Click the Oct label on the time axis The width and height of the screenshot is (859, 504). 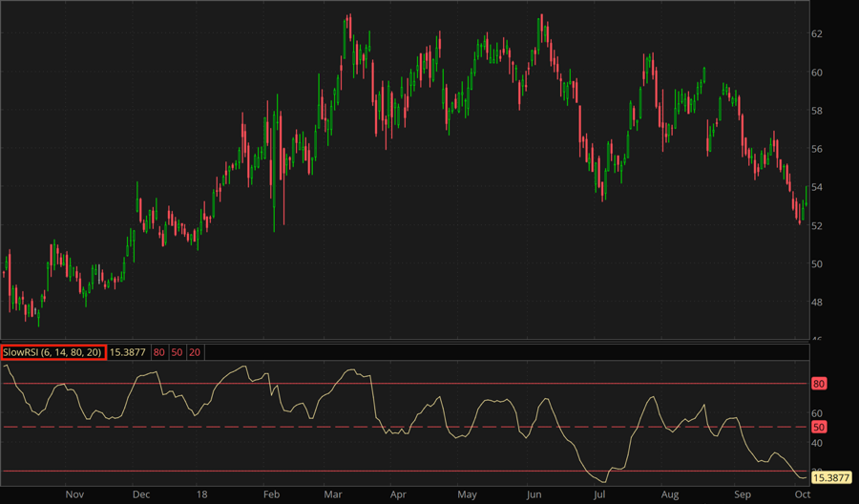[x=803, y=495]
